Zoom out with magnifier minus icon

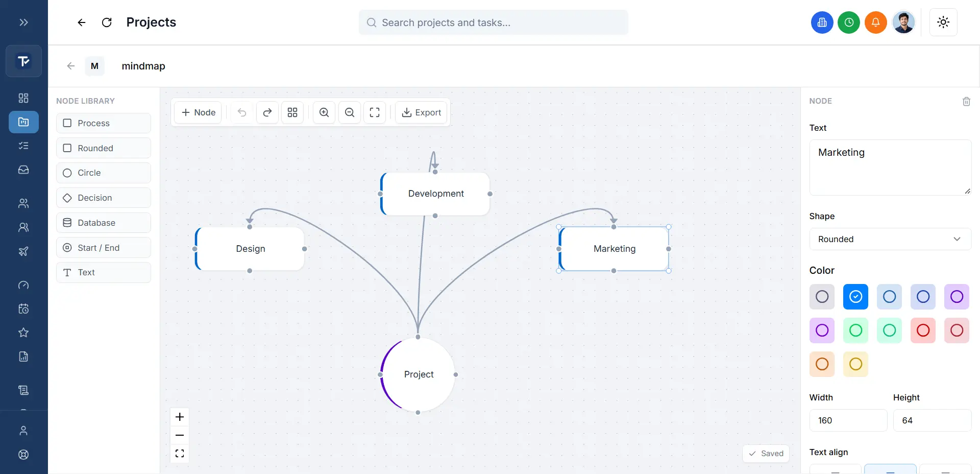[350, 112]
